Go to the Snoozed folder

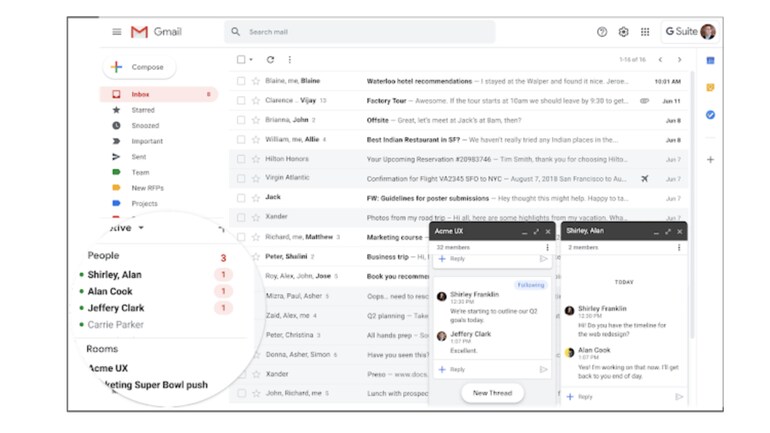click(x=145, y=126)
